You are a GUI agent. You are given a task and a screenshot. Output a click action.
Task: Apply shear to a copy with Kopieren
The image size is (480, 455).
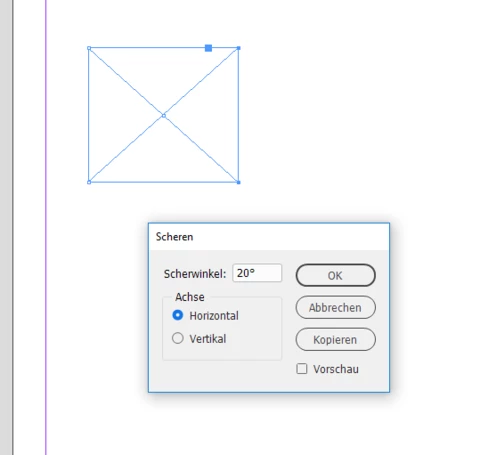click(336, 339)
